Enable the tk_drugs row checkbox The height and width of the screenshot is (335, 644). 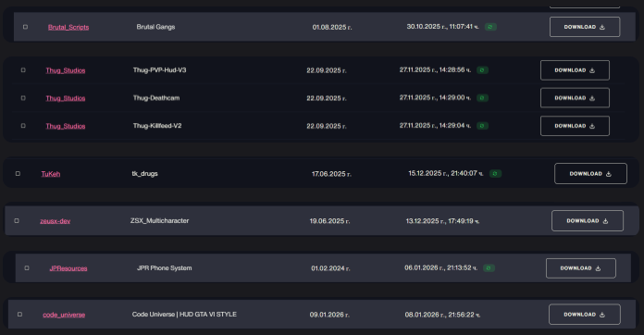coord(18,174)
